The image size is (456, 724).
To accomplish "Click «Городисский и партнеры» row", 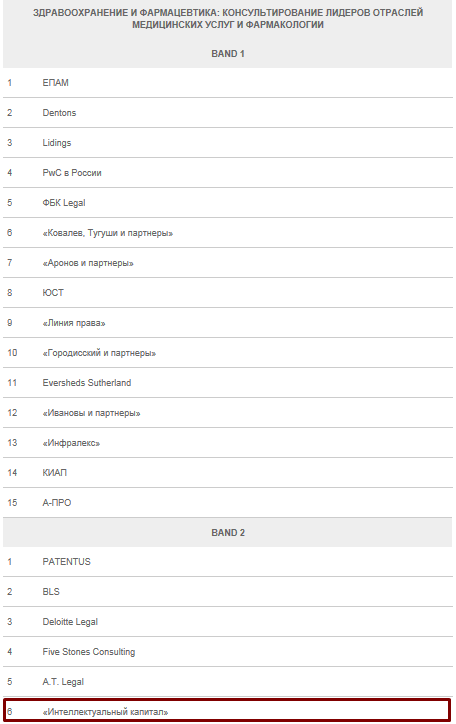I will pyautogui.click(x=228, y=353).
